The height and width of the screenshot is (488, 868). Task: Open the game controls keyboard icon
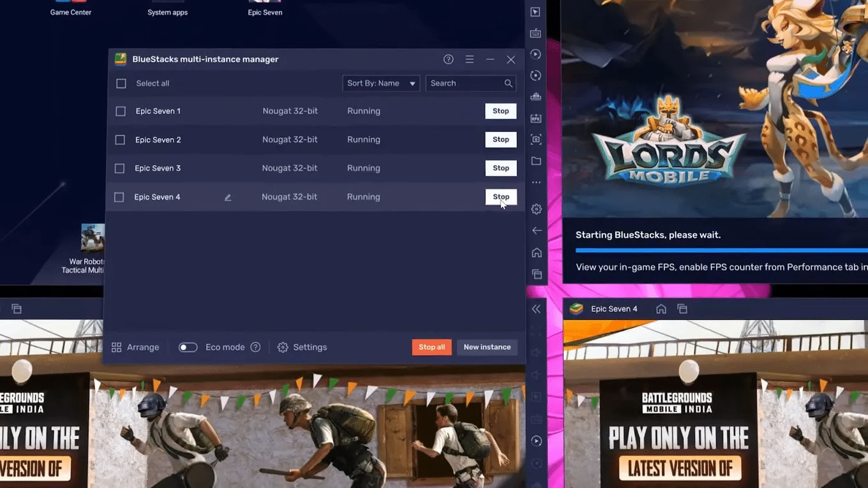(535, 33)
